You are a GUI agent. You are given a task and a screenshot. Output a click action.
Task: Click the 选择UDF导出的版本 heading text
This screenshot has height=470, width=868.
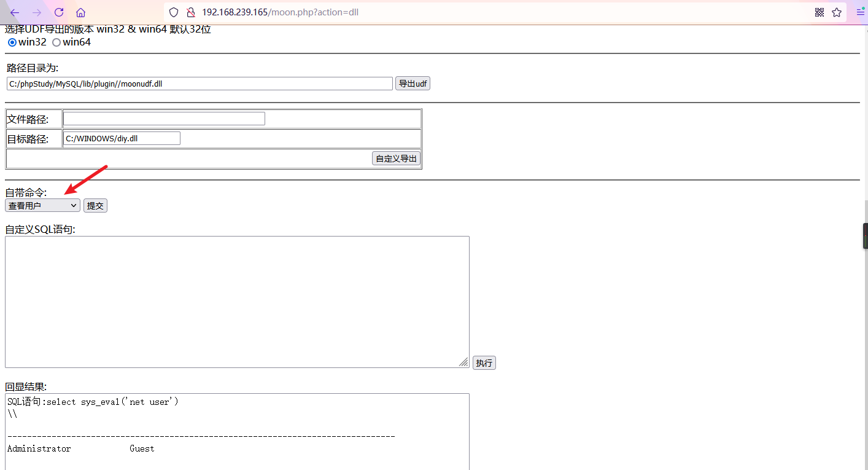[108, 29]
